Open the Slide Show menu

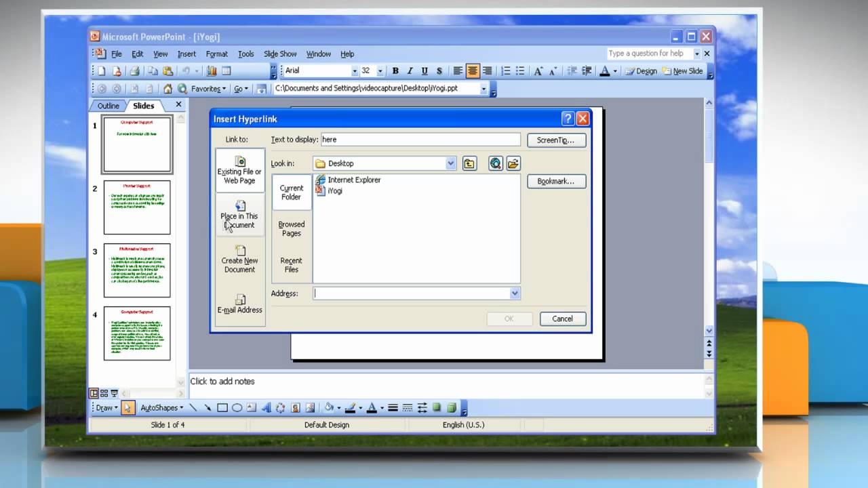280,54
